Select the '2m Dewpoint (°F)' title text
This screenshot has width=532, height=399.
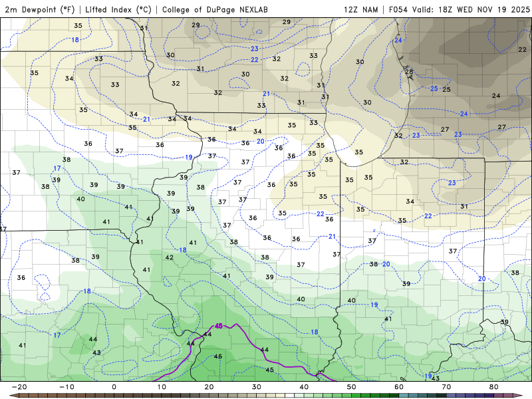[40, 9]
